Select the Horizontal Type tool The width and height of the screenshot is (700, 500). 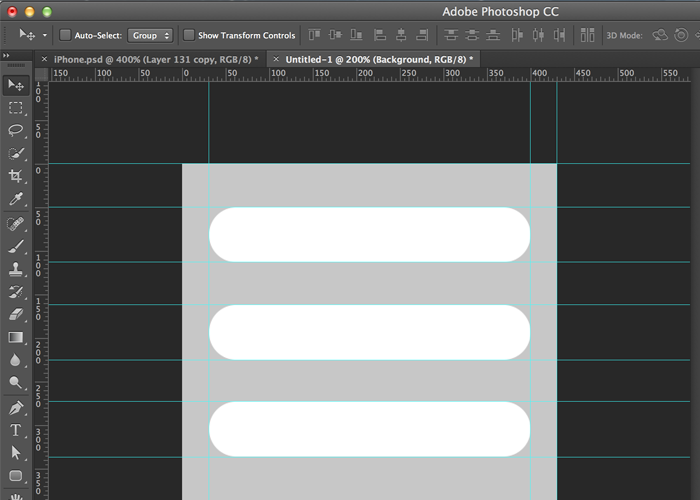click(16, 430)
